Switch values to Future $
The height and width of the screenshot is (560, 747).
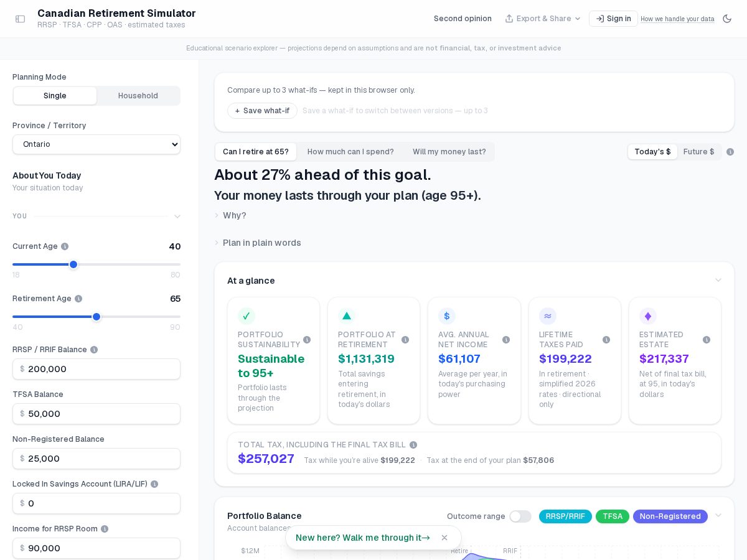point(699,152)
